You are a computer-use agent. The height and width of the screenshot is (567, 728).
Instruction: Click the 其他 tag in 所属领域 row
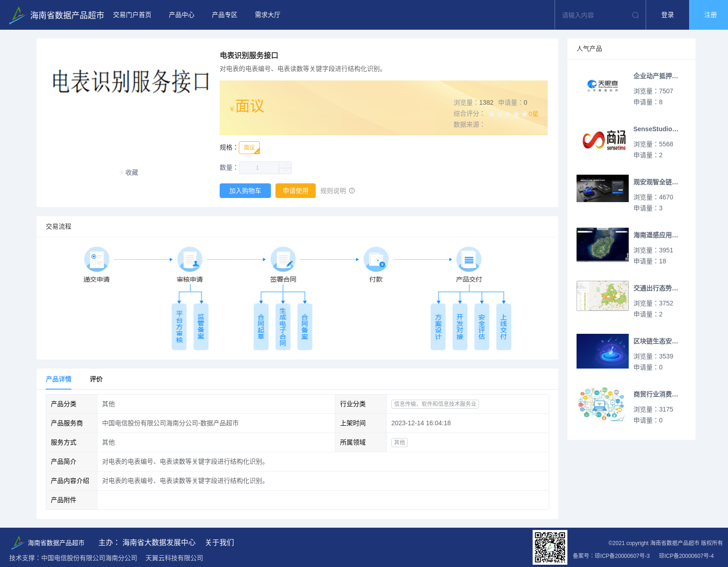point(399,442)
